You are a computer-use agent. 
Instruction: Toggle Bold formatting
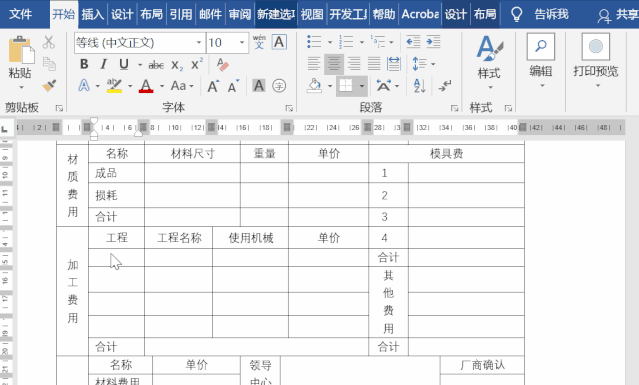click(x=84, y=64)
